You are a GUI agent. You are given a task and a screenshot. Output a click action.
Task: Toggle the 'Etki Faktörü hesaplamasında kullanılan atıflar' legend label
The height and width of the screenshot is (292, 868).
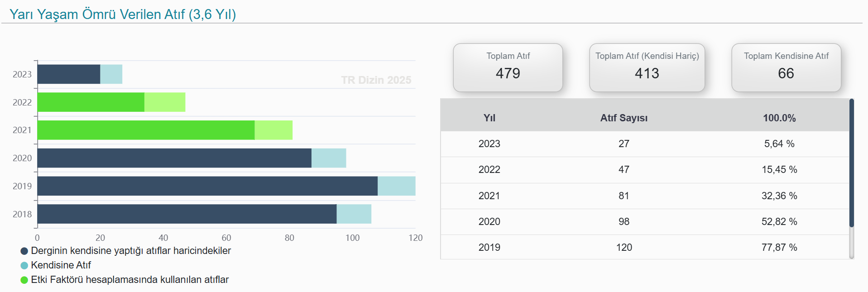pos(129,280)
